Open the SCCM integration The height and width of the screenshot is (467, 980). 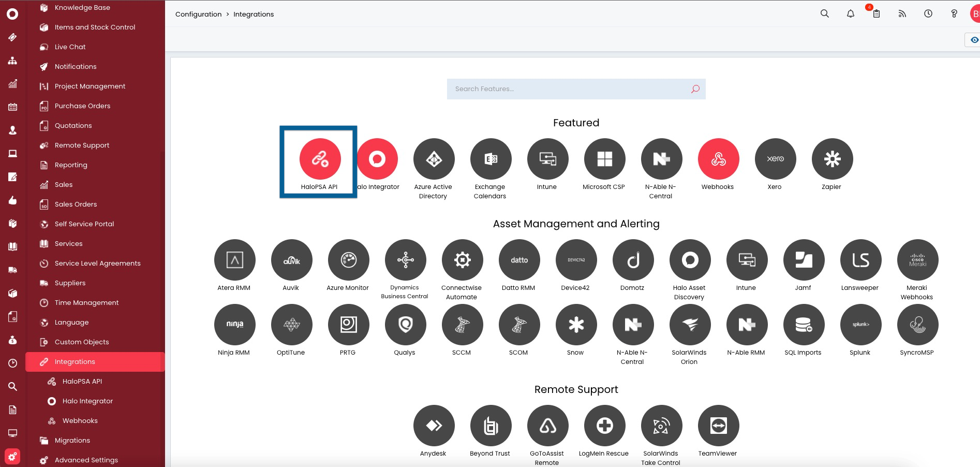(462, 325)
